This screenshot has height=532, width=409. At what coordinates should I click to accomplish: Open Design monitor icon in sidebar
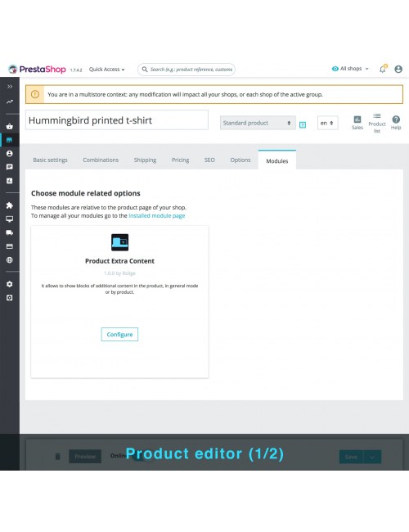point(10,219)
